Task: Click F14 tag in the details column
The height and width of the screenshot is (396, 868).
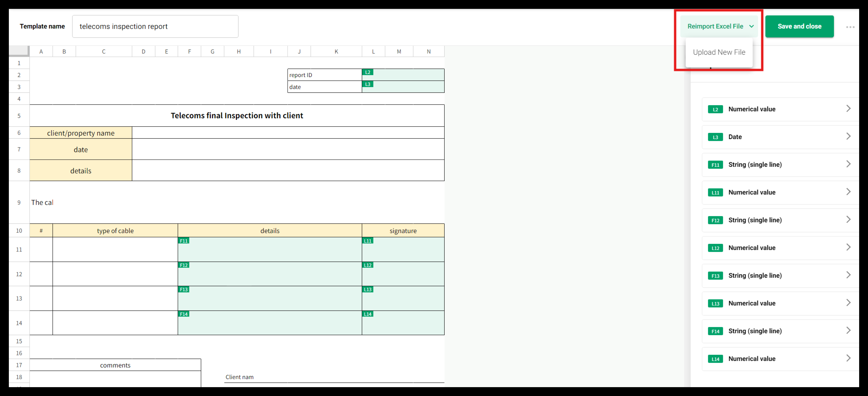Action: (x=183, y=314)
